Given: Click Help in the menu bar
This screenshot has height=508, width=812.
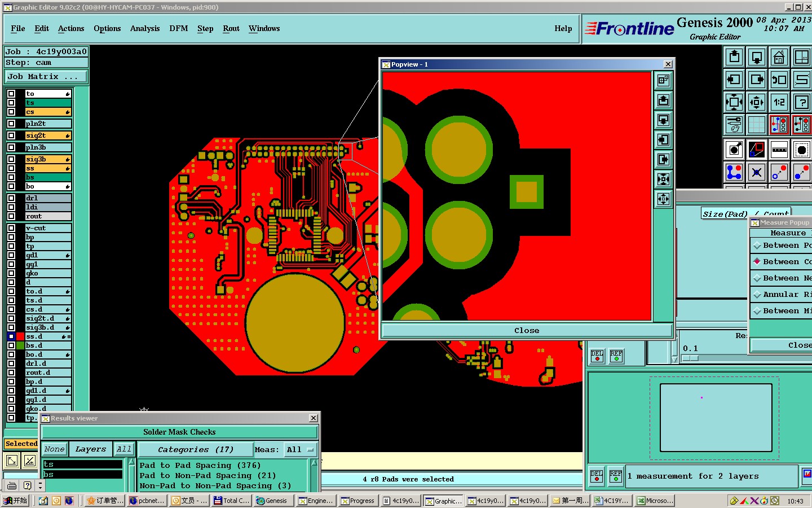Looking at the screenshot, I should [x=563, y=29].
